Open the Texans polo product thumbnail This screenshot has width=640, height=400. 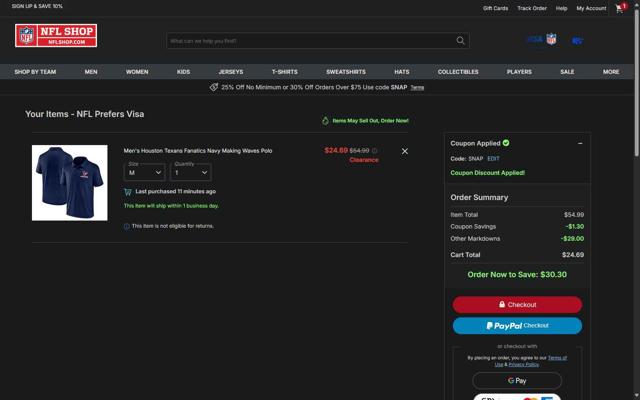pyautogui.click(x=70, y=183)
